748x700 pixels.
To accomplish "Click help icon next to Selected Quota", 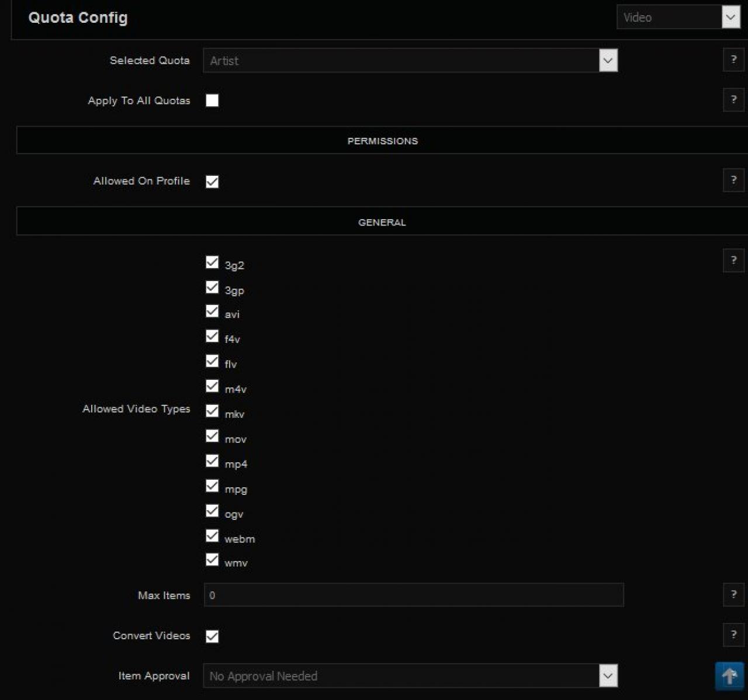I will pyautogui.click(x=733, y=60).
